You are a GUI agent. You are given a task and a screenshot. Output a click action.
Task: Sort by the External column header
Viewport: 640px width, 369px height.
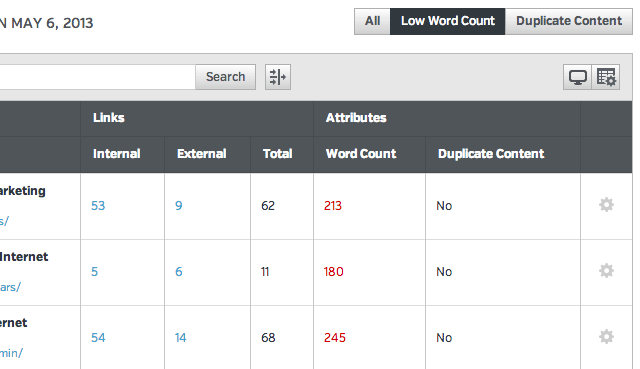coord(202,154)
